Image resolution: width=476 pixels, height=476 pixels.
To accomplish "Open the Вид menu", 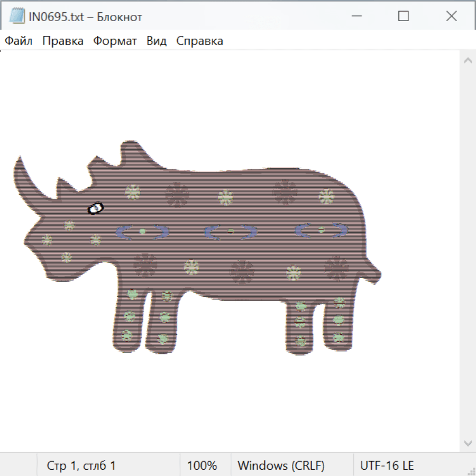I will click(156, 41).
